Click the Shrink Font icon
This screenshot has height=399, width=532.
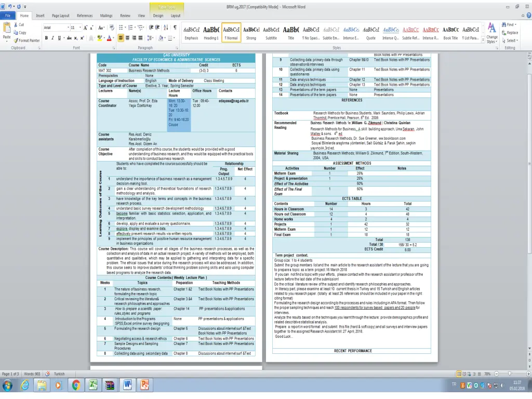point(91,28)
